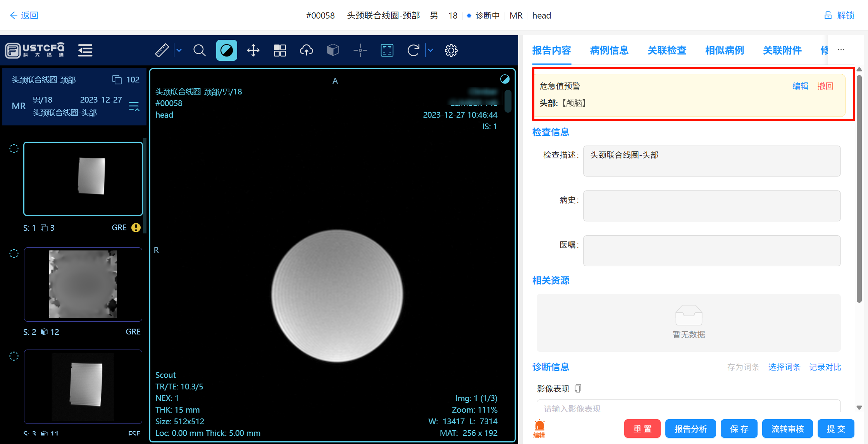Toggle image invert via half-circle corner icon

(505, 79)
